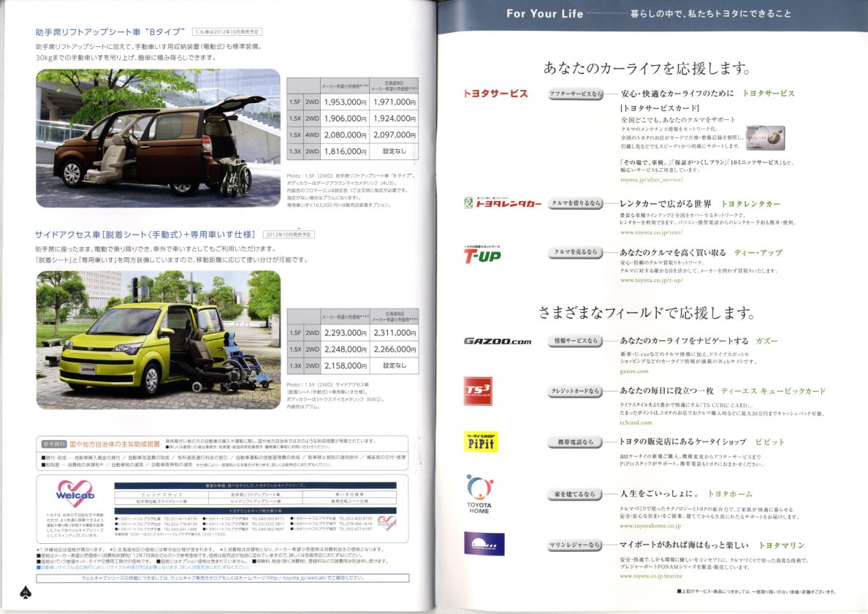
Task: Click the あなたのカーライフをナビゲートする headline
Action: [x=684, y=341]
